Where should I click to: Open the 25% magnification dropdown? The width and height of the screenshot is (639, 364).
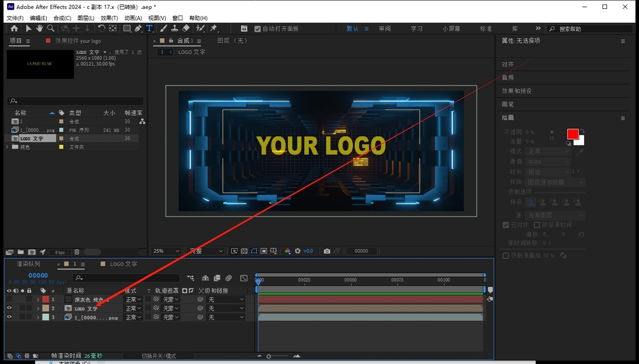coord(166,251)
